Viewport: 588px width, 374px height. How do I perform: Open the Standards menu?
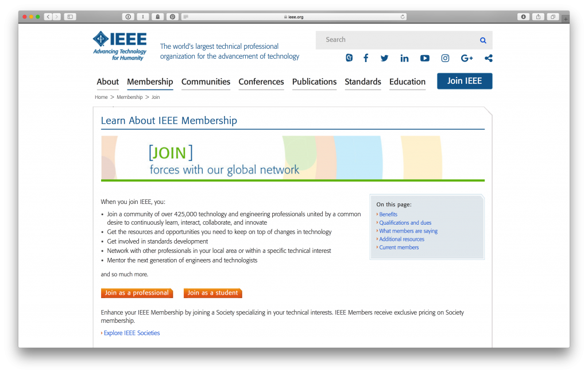point(363,82)
